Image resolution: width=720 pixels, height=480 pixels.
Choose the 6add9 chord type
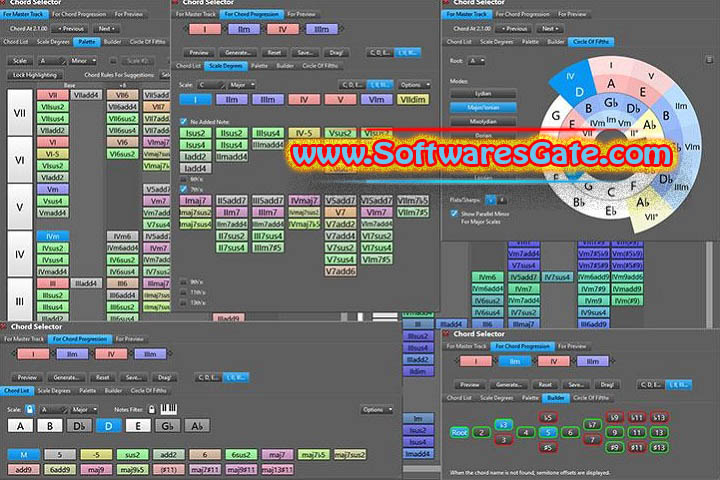coord(60,470)
